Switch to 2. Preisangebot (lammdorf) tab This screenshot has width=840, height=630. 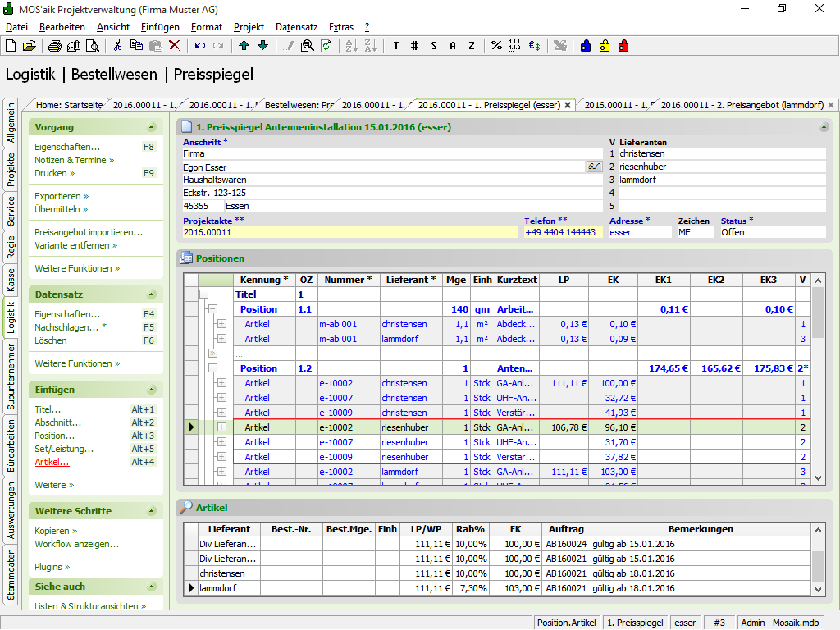(x=742, y=105)
